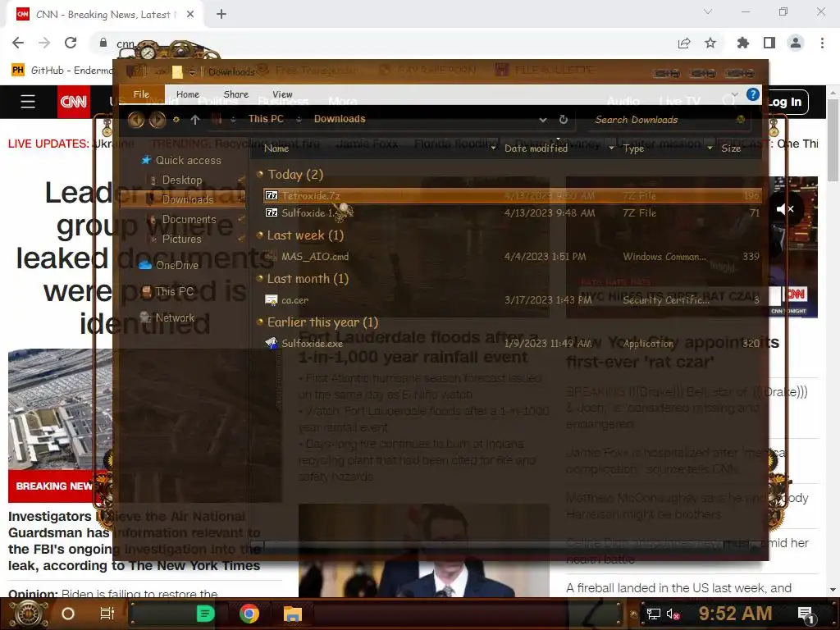
Task: Open Task View from taskbar
Action: coord(107,614)
